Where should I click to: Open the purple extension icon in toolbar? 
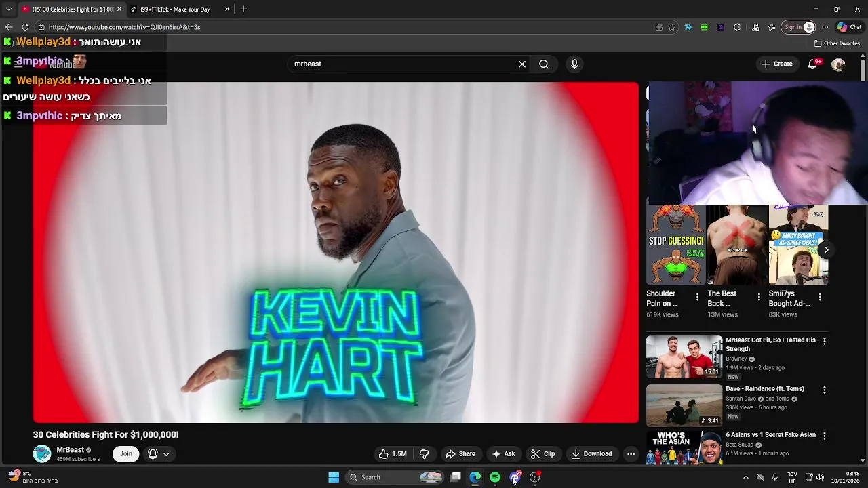point(720,27)
